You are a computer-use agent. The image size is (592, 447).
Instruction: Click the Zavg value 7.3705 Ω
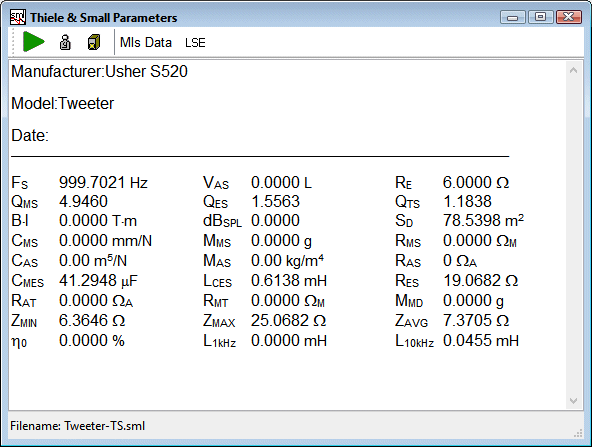(x=476, y=321)
